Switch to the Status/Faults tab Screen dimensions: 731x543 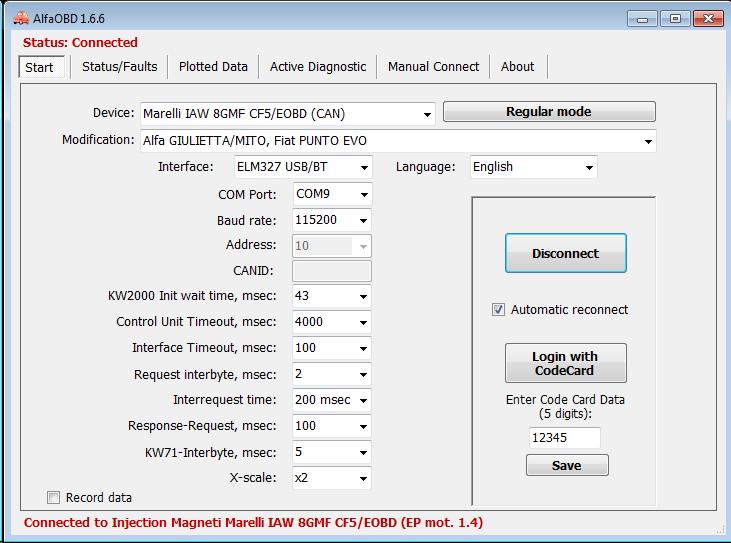coord(119,67)
